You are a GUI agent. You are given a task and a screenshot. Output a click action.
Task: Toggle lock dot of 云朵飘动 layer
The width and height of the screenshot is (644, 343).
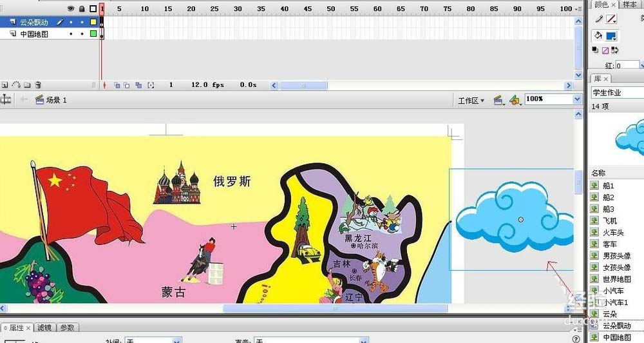coord(82,22)
